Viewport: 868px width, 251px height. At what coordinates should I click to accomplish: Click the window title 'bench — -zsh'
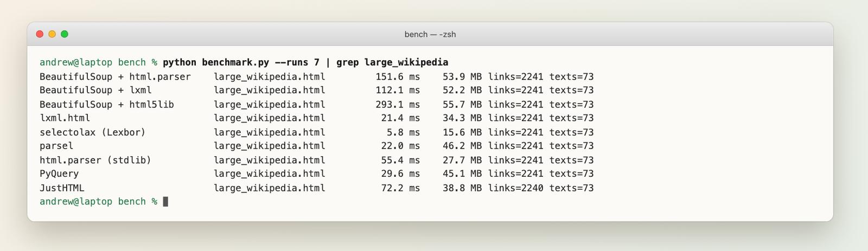point(430,34)
